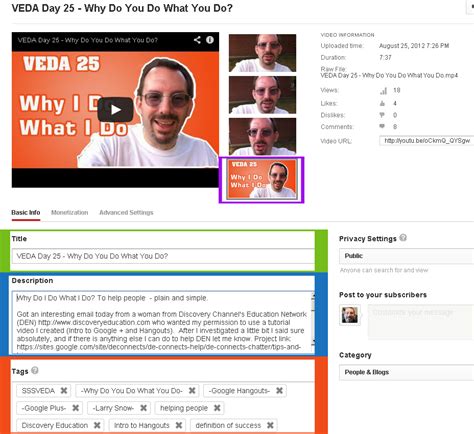Image resolution: width=474 pixels, height=434 pixels.
Task: Click the post to subscribers message box
Action: click(421, 322)
